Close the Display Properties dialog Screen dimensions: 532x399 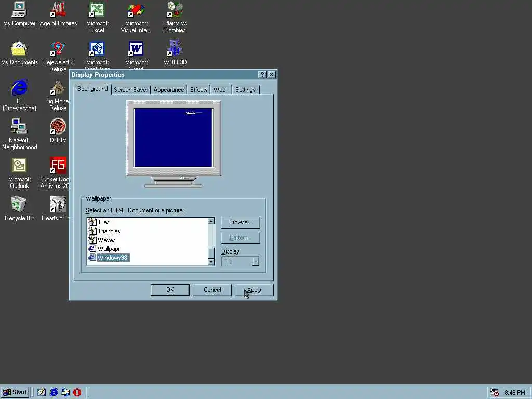(271, 75)
